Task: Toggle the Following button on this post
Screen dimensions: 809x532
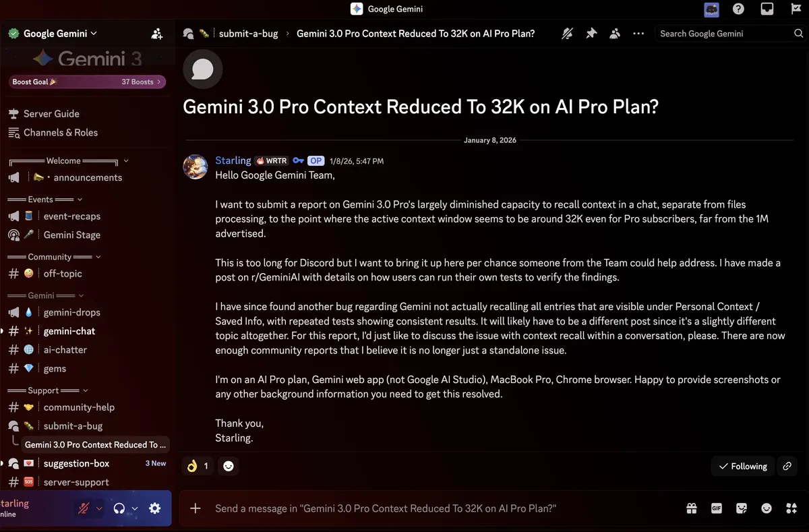Action: click(x=742, y=466)
